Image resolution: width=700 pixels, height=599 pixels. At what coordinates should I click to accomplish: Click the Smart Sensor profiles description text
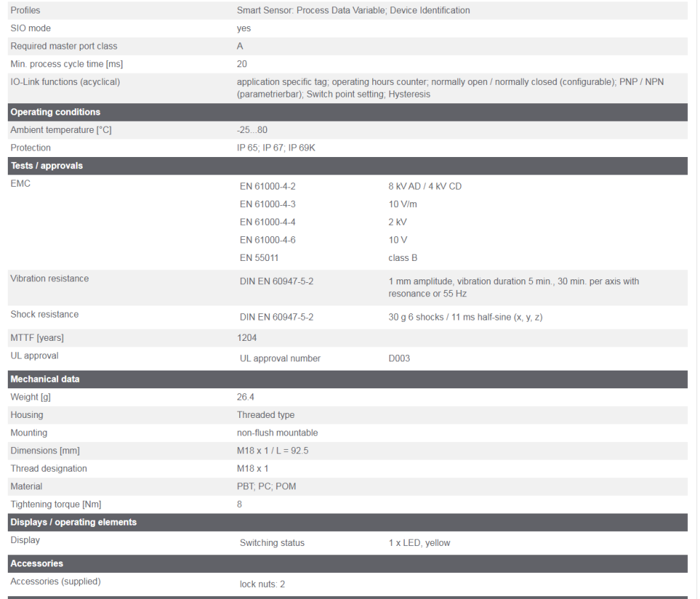353,11
